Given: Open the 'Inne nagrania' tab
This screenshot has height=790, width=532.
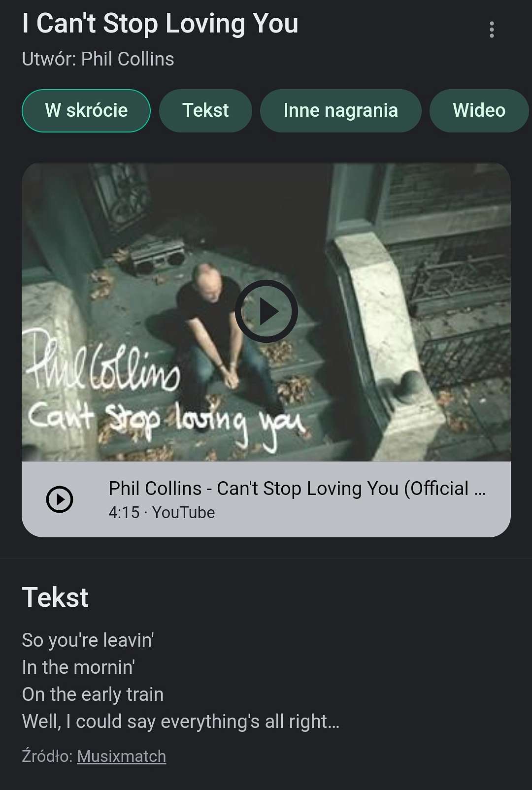Looking at the screenshot, I should point(340,111).
